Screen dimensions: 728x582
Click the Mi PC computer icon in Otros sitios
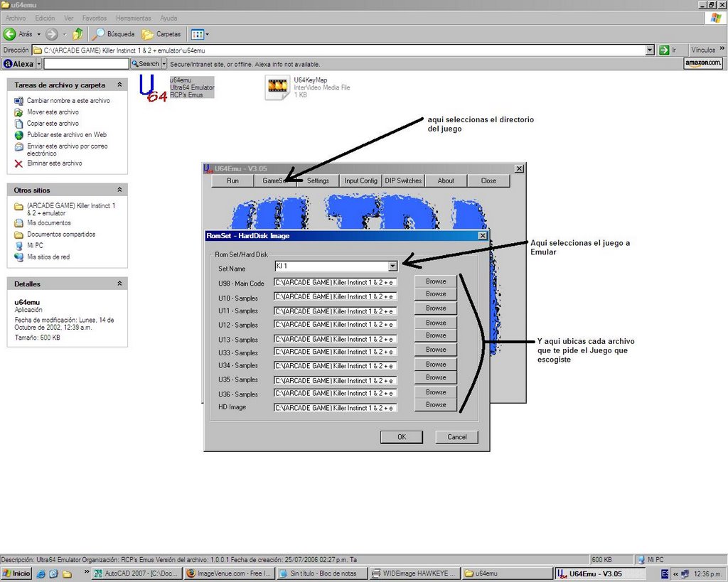[x=18, y=245]
